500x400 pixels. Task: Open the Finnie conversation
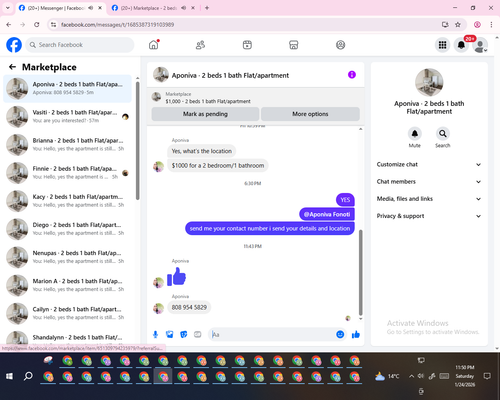click(67, 173)
